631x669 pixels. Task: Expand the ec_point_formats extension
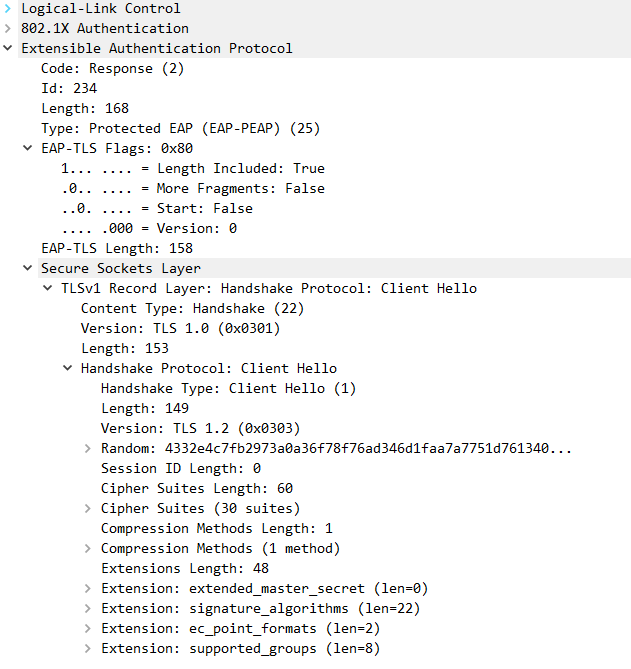tap(89, 628)
